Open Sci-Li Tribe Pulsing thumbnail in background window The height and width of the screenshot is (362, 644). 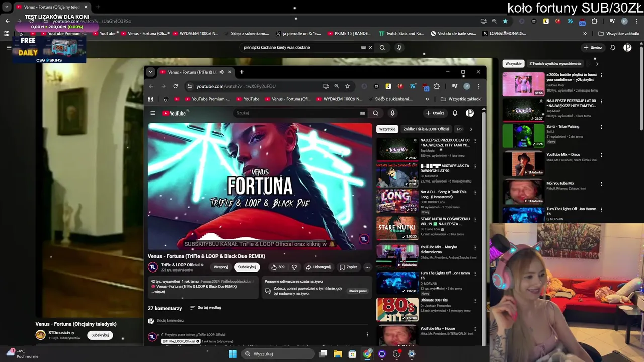[x=523, y=136]
